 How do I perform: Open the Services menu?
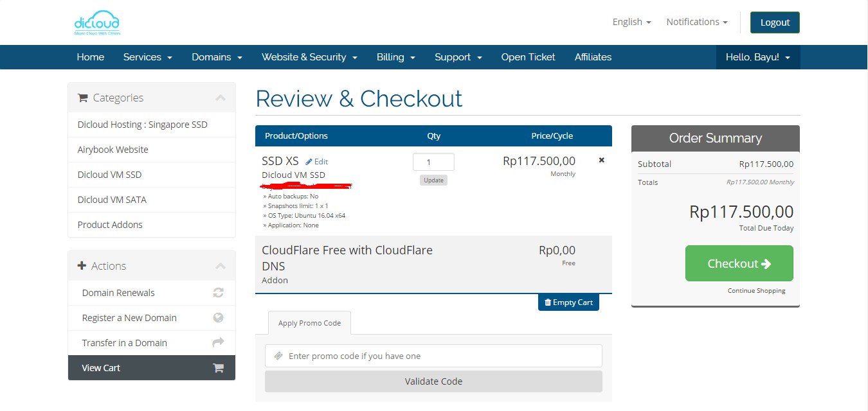(x=148, y=57)
